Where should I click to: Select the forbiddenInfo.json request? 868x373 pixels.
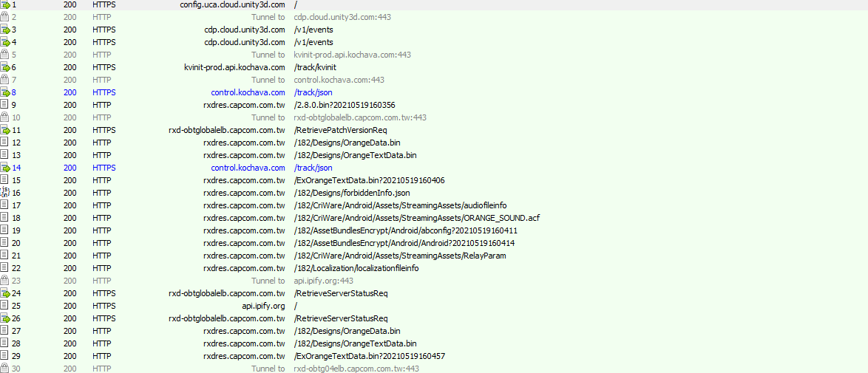(x=352, y=193)
